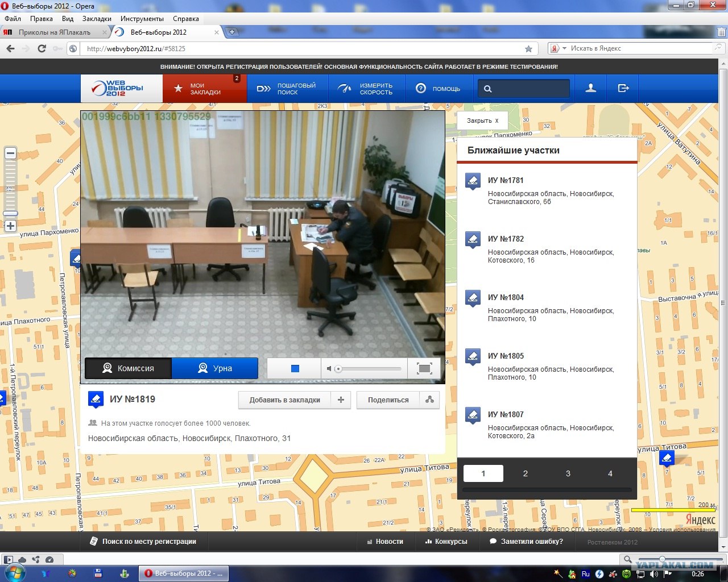The image size is (728, 582).
Task: Click Заметили ошибку? report link
Action: 526,542
